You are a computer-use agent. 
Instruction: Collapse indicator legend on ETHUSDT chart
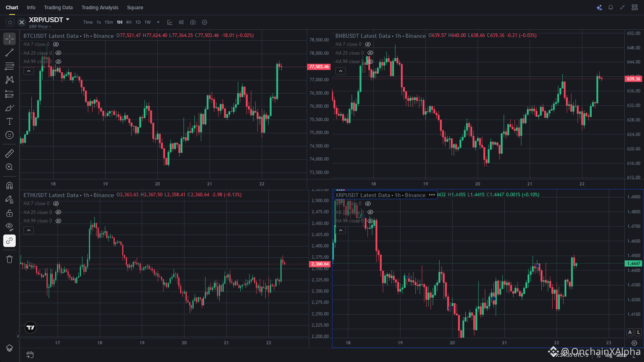[x=29, y=230]
